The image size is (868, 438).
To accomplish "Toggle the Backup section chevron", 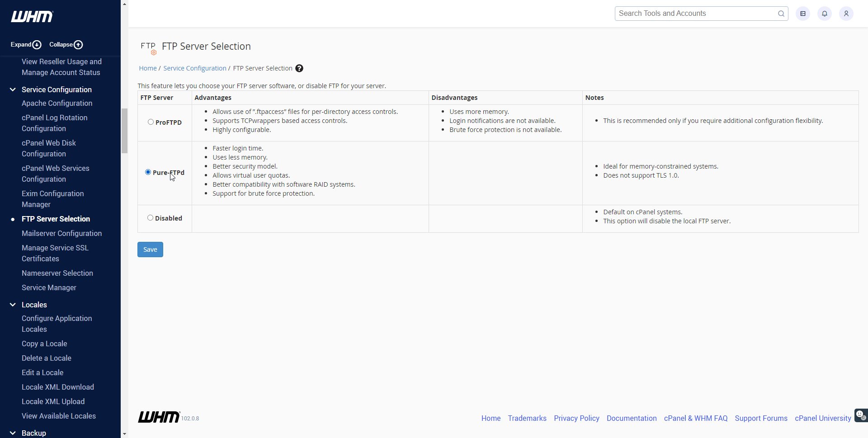I will pyautogui.click(x=13, y=433).
